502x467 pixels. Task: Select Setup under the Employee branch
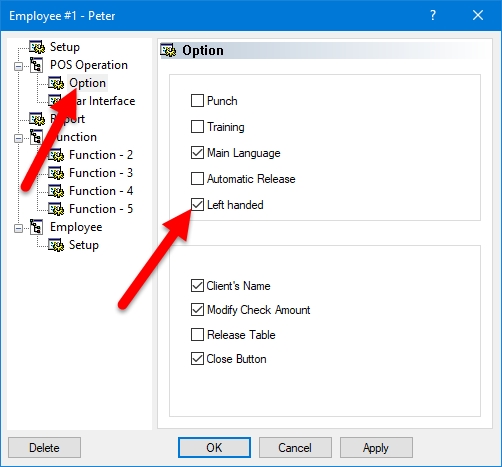click(84, 245)
